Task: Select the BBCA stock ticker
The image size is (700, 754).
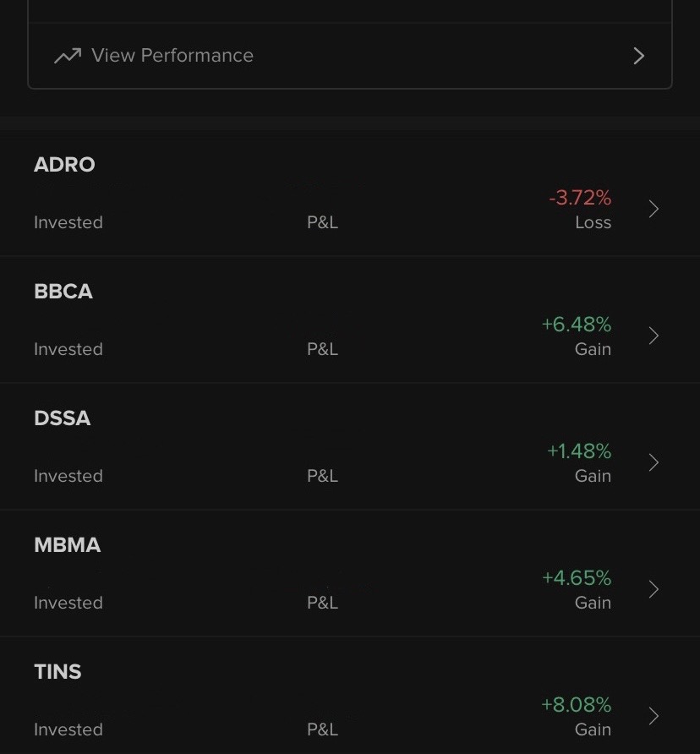Action: tap(63, 292)
